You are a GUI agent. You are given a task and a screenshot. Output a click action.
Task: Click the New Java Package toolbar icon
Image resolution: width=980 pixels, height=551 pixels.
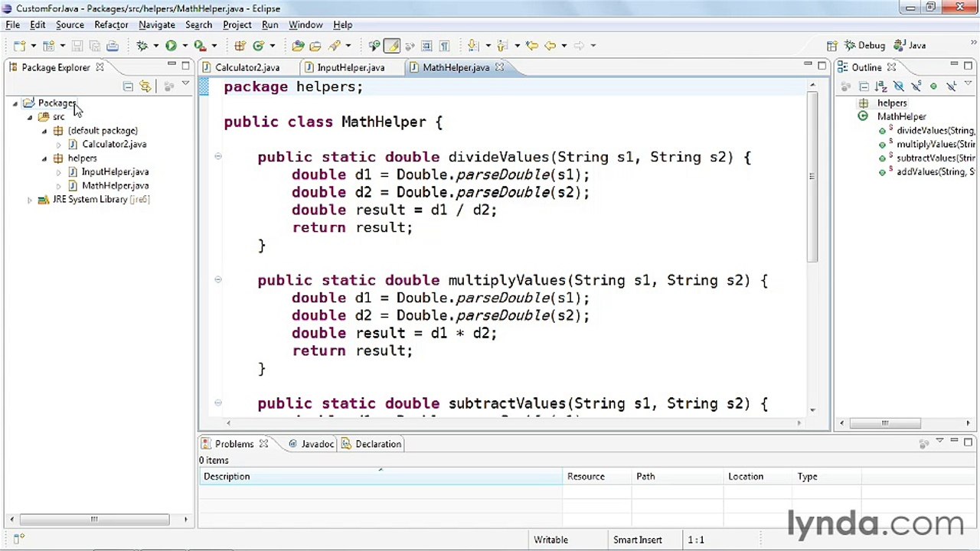coord(240,46)
